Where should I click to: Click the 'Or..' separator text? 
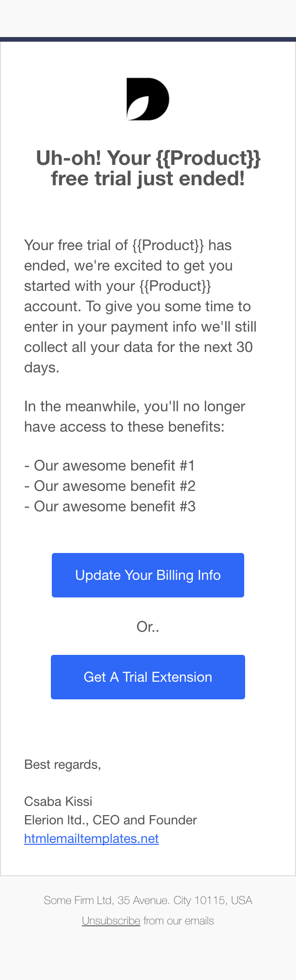pos(148,627)
